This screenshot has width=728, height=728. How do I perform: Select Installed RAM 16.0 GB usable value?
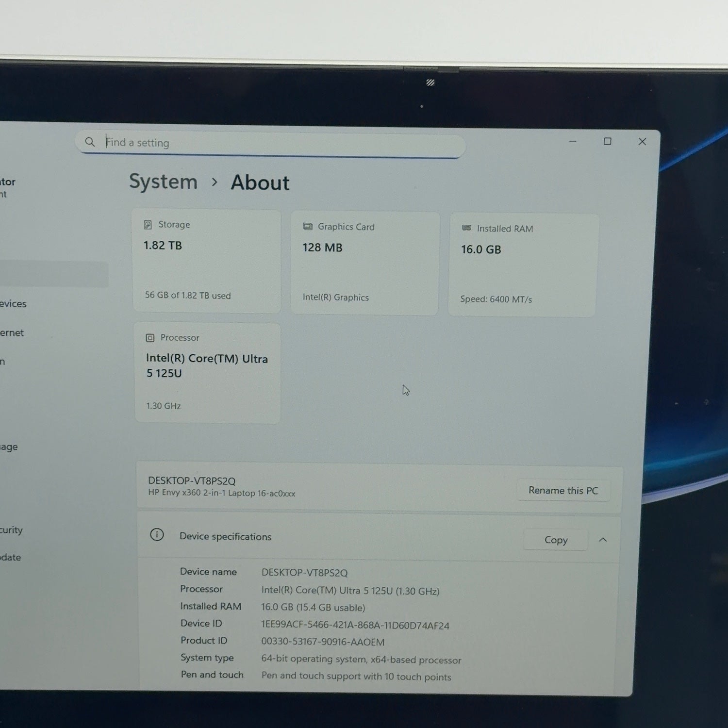pos(313,607)
